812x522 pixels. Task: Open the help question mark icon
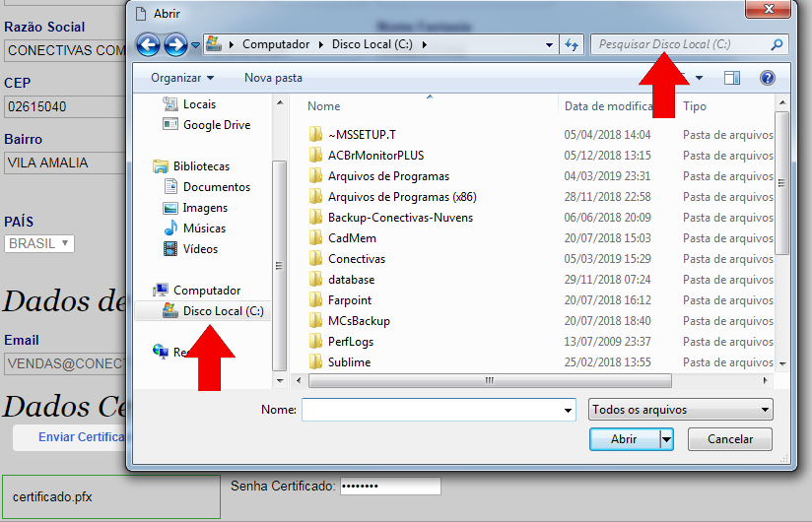pyautogui.click(x=768, y=78)
